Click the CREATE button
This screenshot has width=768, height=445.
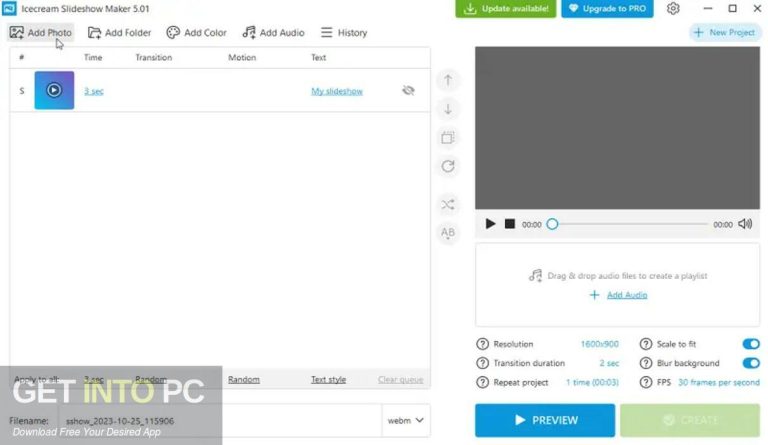click(x=690, y=420)
